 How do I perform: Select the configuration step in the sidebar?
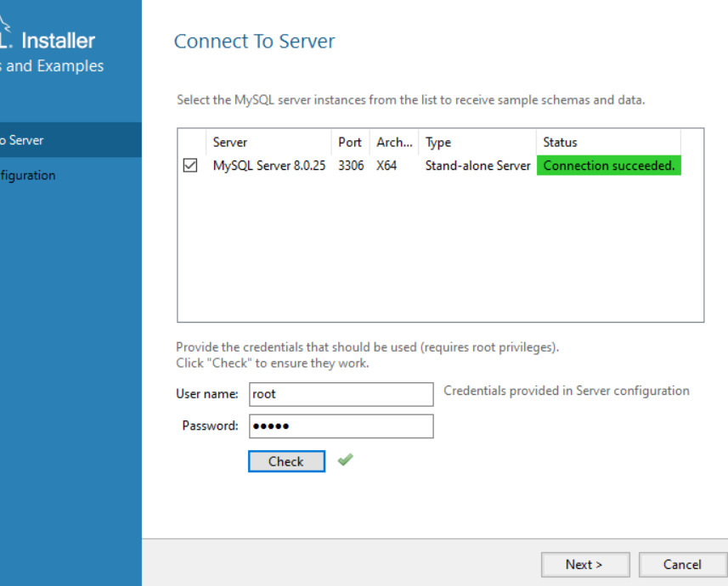point(71,175)
